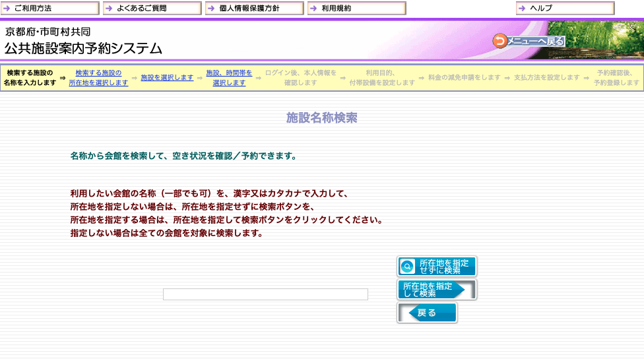Click the disabled 利用目的、付帯設備を設定します step
This screenshot has width=644, height=361.
pos(382,78)
